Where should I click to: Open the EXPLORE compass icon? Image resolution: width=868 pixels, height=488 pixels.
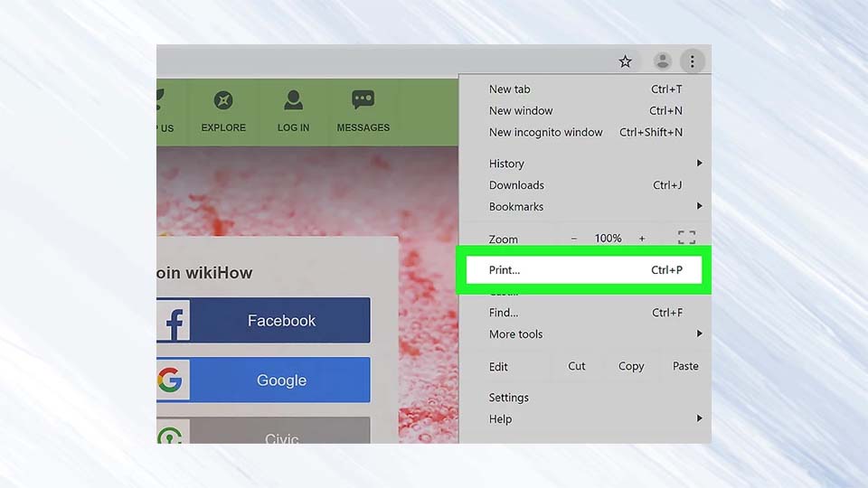click(x=223, y=100)
